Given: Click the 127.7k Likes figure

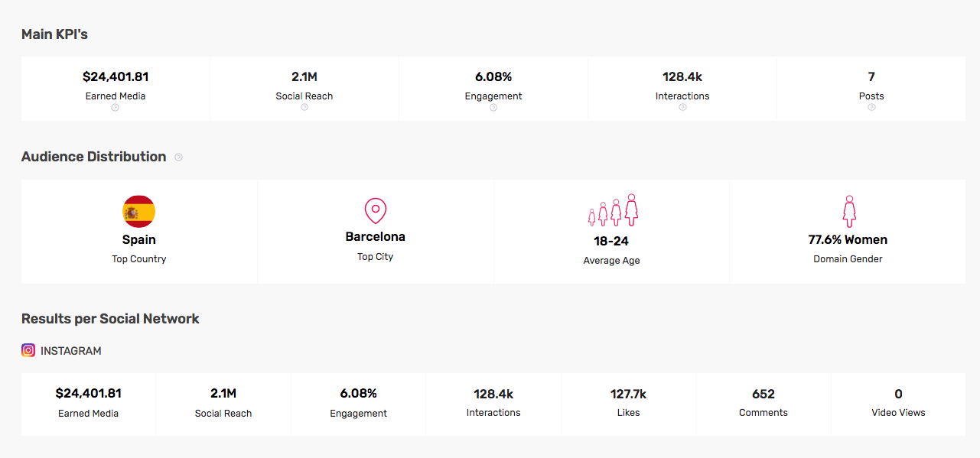Looking at the screenshot, I should (x=628, y=394).
